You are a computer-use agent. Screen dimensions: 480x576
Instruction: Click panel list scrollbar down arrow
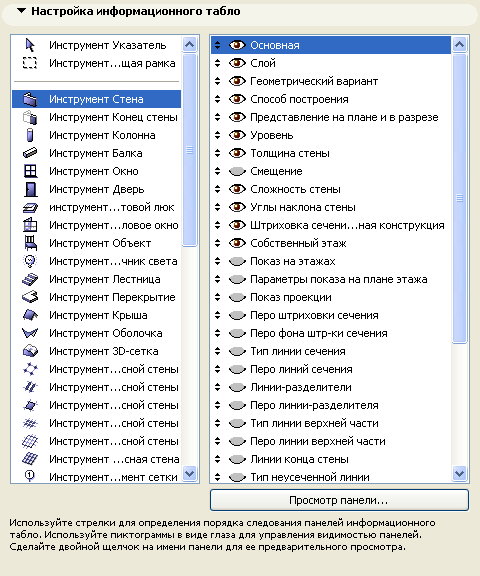(459, 474)
